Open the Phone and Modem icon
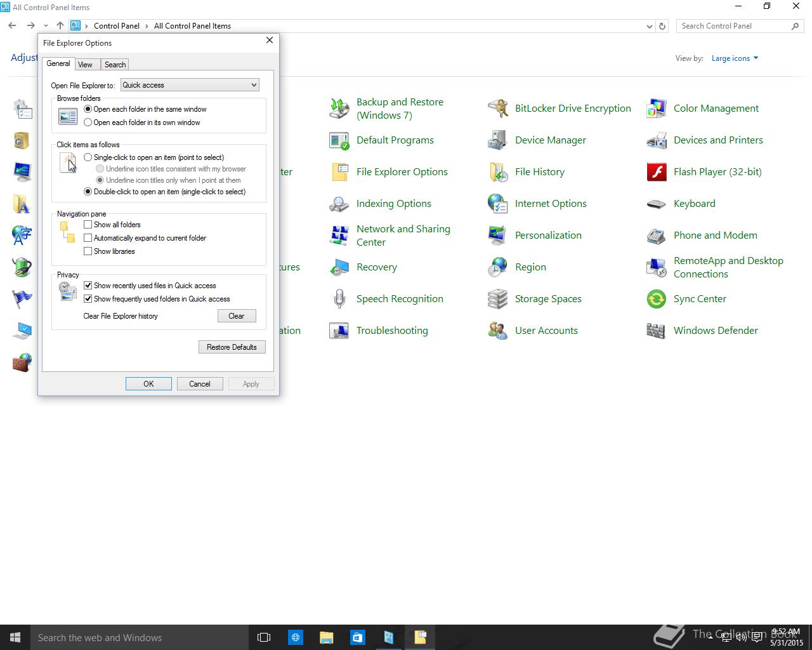This screenshot has height=650, width=812. pyautogui.click(x=657, y=235)
